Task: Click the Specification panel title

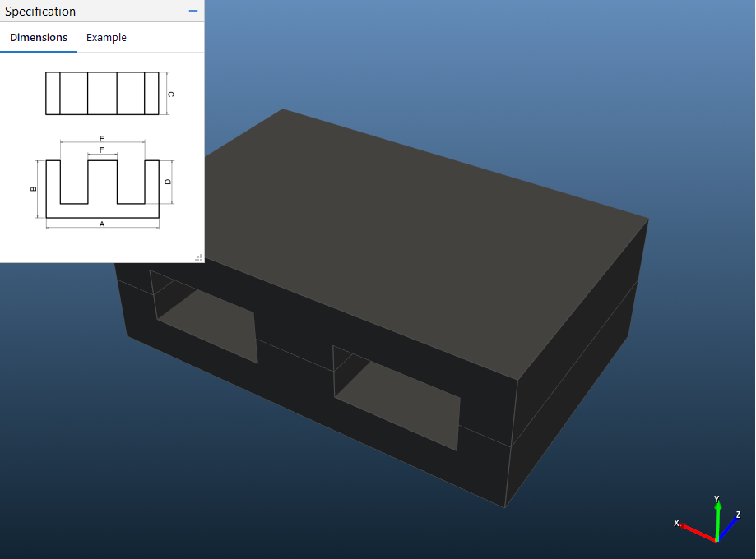Action: (x=40, y=11)
